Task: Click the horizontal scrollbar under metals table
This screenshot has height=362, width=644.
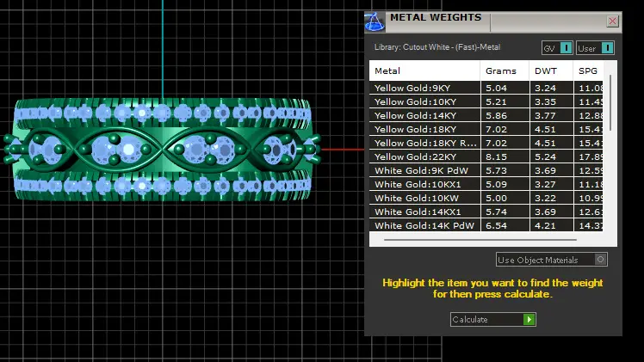Action: click(480, 240)
